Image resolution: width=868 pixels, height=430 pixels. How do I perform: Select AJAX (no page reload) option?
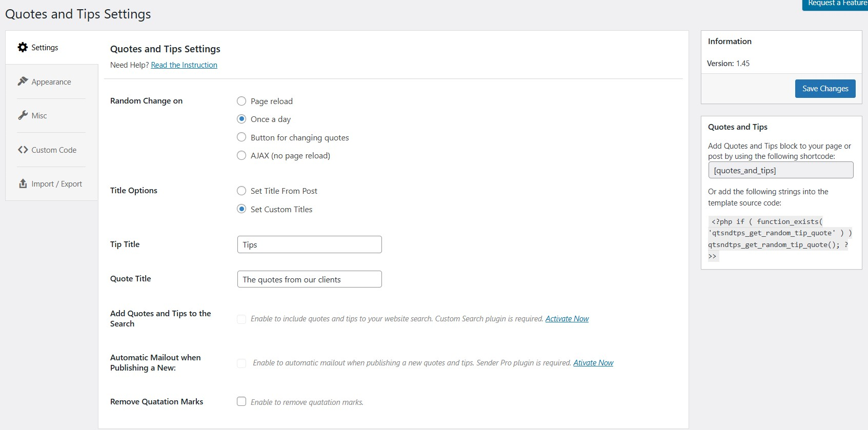tap(241, 155)
